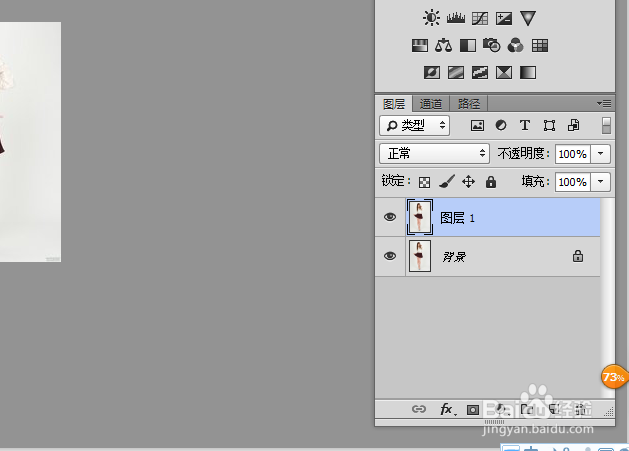
Task: Add a layer mask
Action: click(x=473, y=410)
